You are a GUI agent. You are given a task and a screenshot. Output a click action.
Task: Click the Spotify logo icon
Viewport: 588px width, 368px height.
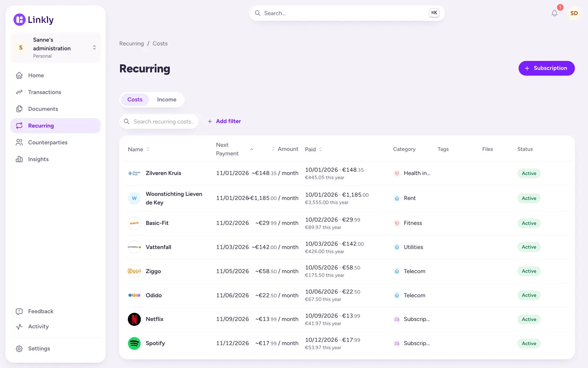pyautogui.click(x=134, y=343)
